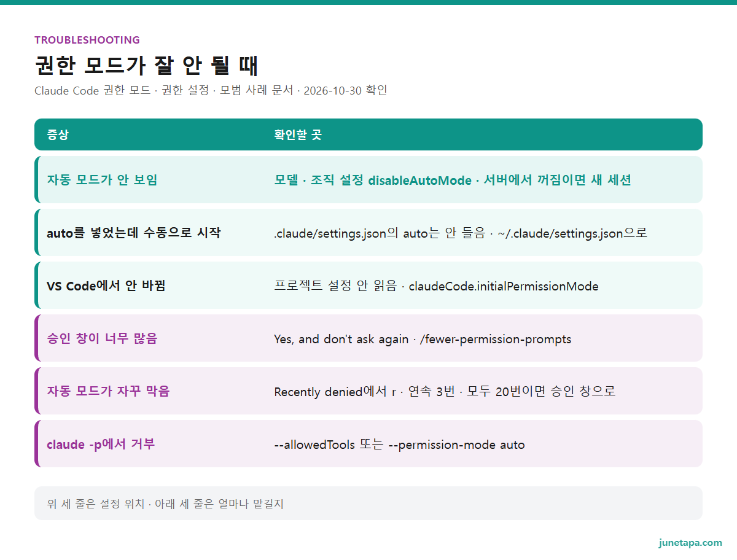This screenshot has width=737, height=560.
Task: Click the heading '권한 모드가 잘 안 될 때'
Action: 147,65
